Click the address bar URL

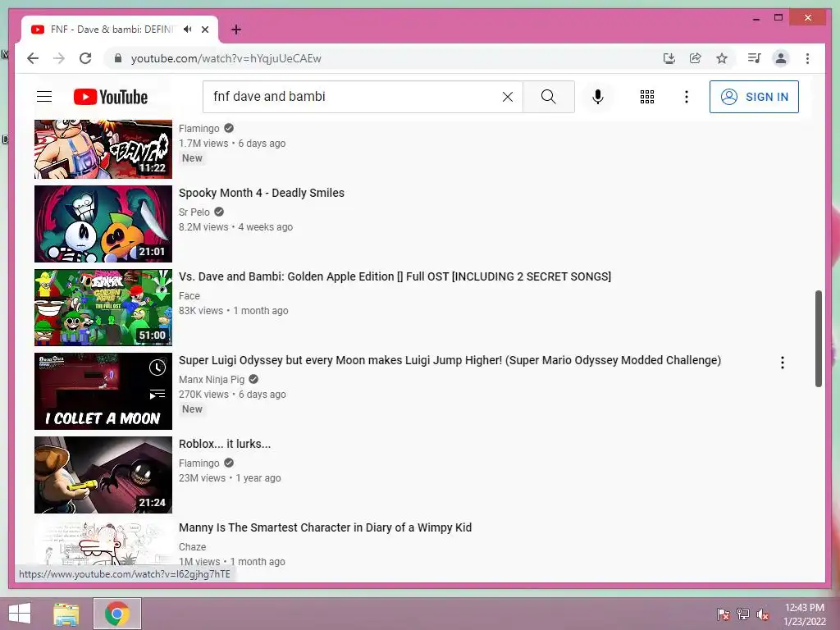click(226, 58)
